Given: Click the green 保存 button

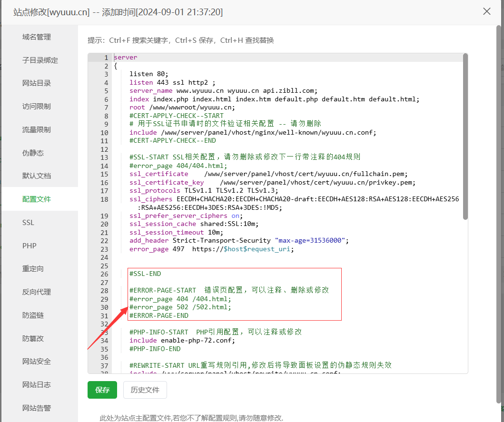Looking at the screenshot, I should point(102,390).
